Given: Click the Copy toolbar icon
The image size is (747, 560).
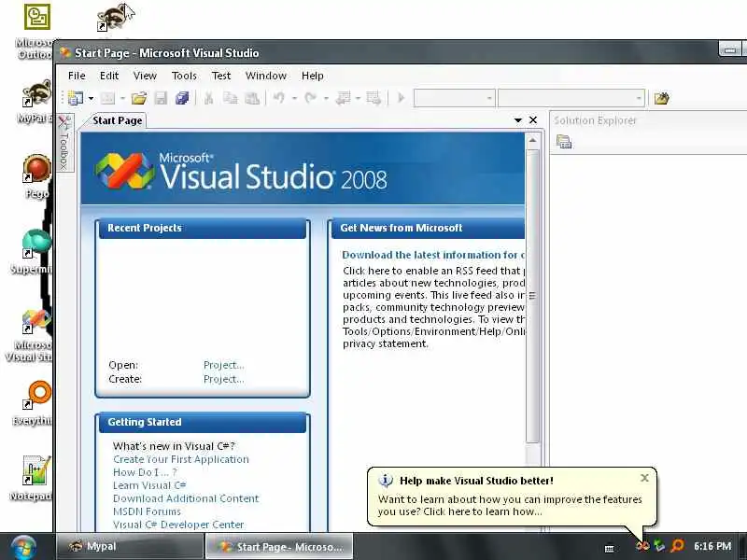Looking at the screenshot, I should [x=231, y=99].
